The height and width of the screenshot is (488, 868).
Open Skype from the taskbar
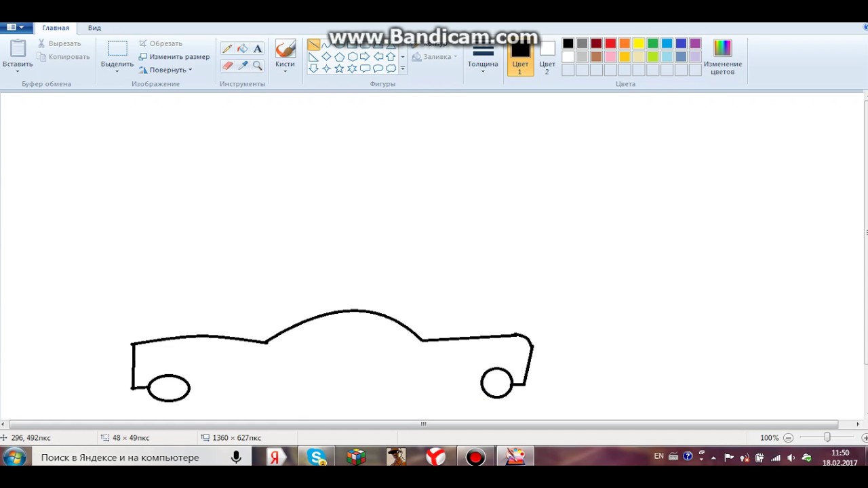(x=316, y=457)
